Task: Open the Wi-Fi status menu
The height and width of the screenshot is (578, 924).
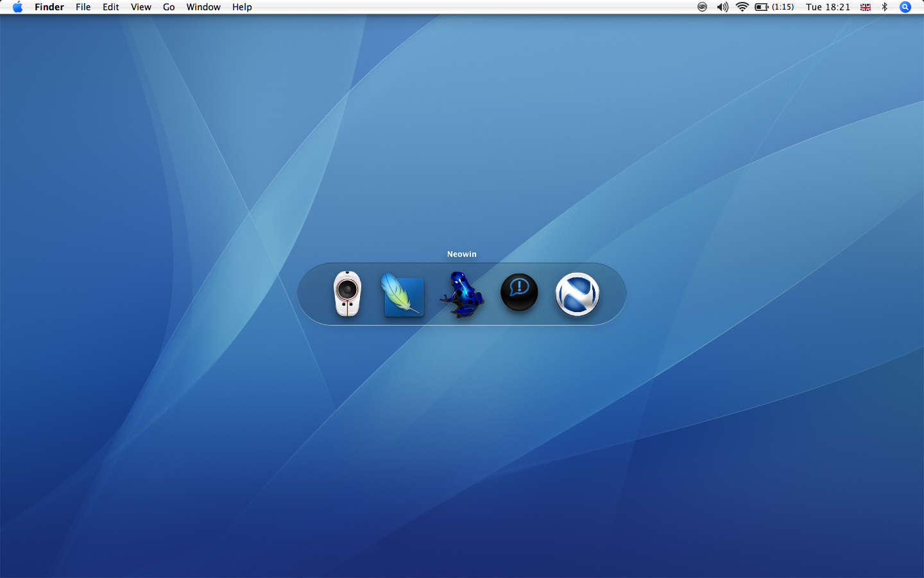Action: pos(742,7)
